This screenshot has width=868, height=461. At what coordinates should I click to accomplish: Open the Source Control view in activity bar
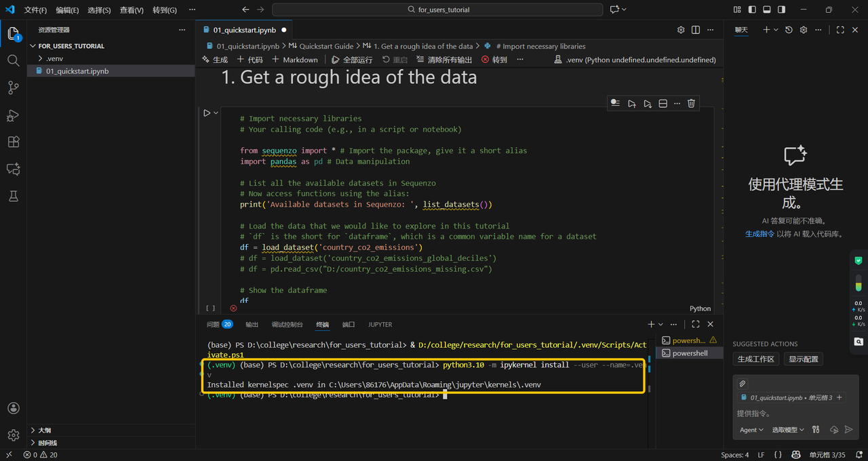[x=13, y=87]
